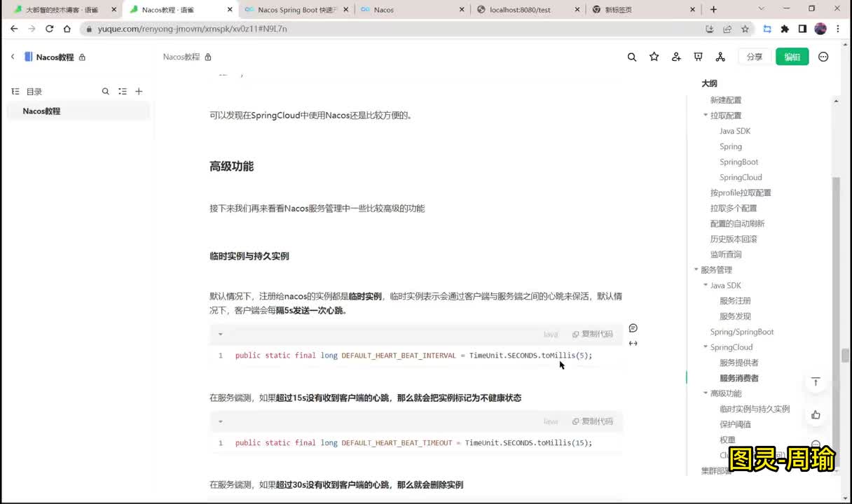
Task: Bookmark this page with address bar star
Action: pyautogui.click(x=745, y=29)
